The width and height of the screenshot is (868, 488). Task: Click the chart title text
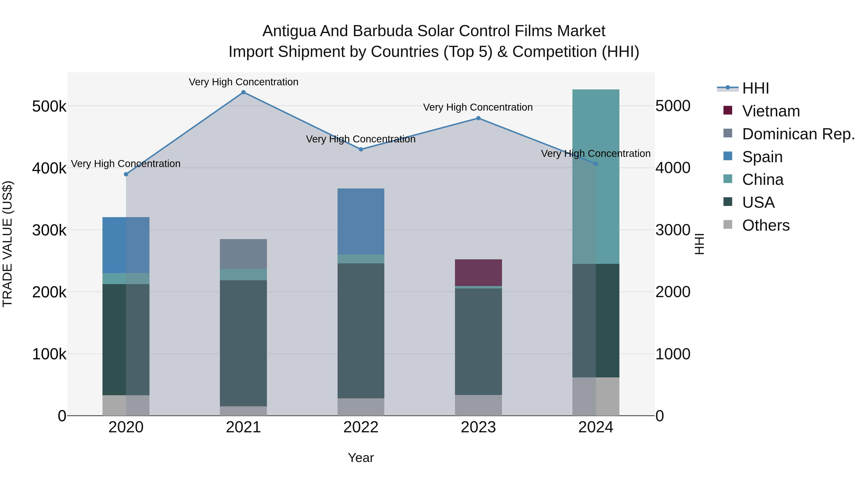(x=434, y=41)
